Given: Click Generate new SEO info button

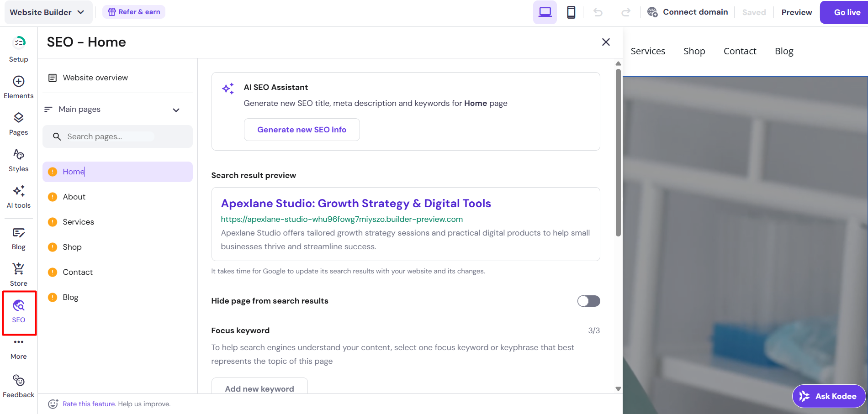Looking at the screenshot, I should [x=302, y=130].
